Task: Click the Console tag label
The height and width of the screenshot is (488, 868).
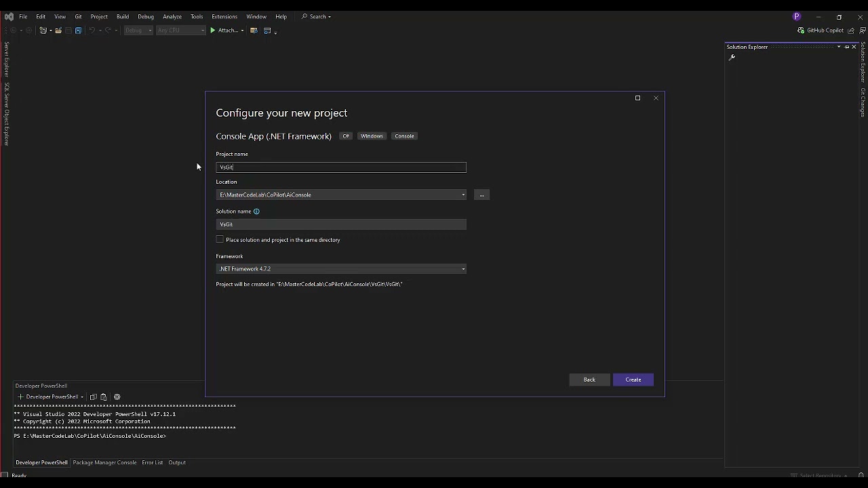Action: click(x=404, y=136)
